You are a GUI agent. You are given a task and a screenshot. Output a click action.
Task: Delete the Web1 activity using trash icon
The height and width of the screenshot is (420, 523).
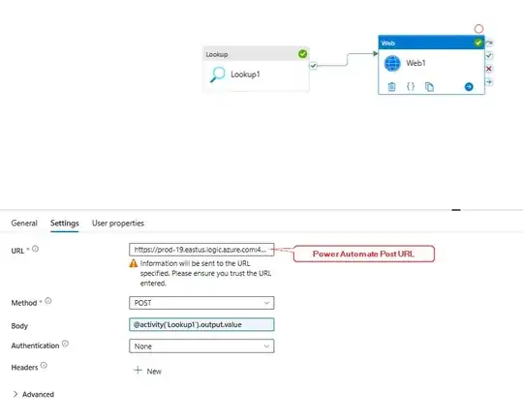[391, 87]
